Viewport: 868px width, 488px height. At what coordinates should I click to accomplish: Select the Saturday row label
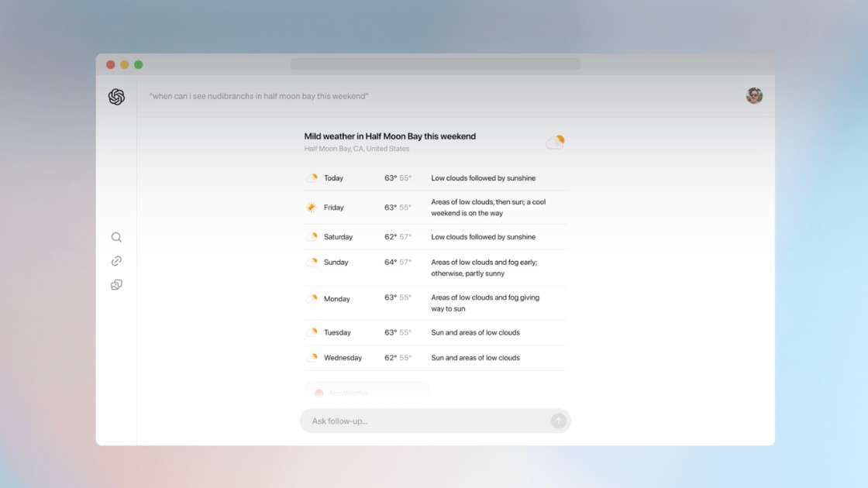[x=338, y=237]
